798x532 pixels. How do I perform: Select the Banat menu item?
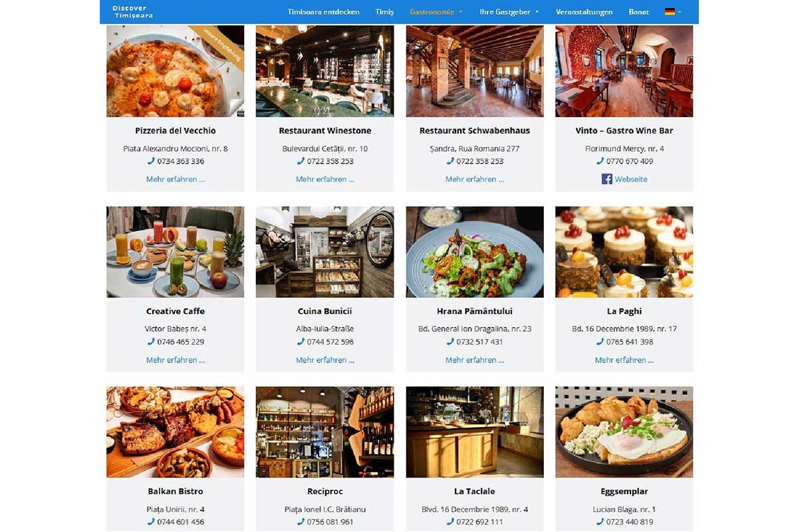(x=639, y=12)
